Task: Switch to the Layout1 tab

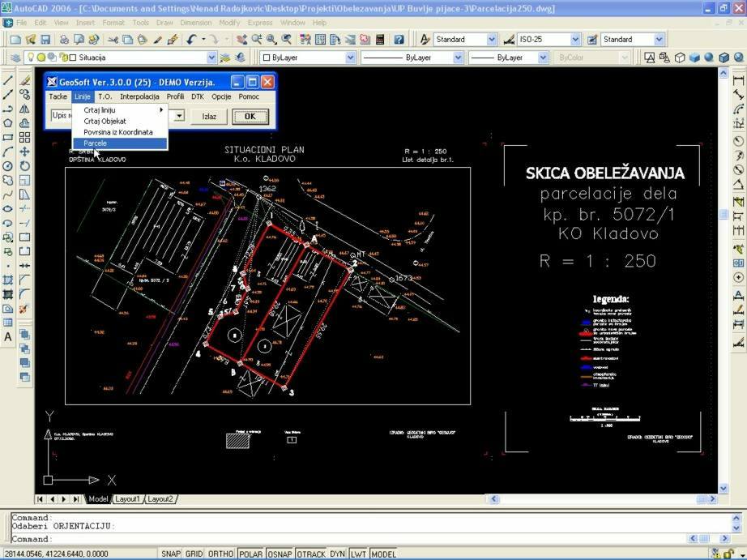Action: tap(127, 499)
